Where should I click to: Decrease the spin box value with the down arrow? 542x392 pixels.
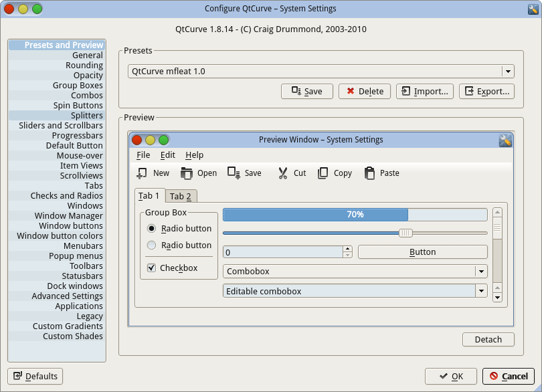[348, 255]
